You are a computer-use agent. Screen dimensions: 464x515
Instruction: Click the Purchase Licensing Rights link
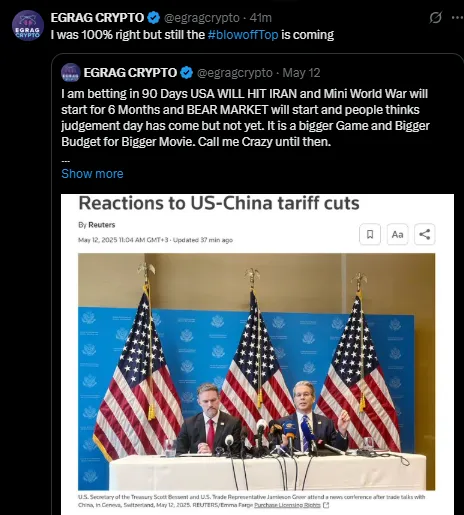tap(287, 505)
